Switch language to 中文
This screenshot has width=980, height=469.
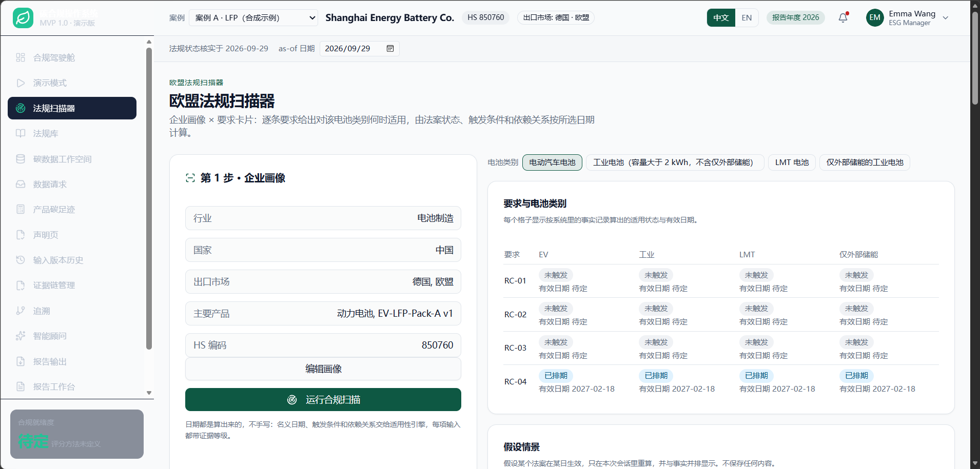(721, 17)
